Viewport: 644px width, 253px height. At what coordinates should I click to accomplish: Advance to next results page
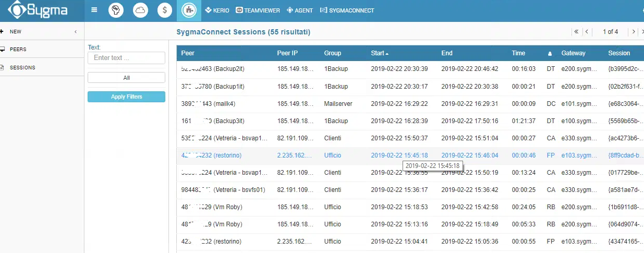click(x=634, y=32)
